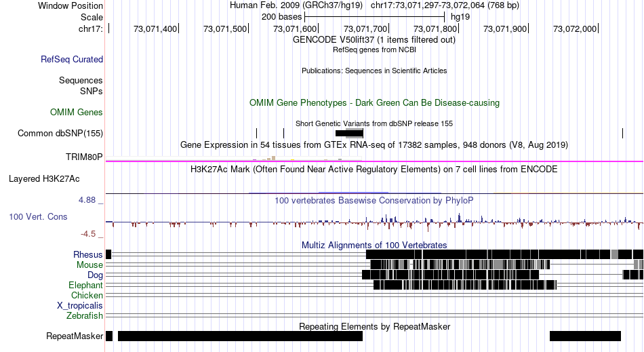Select the X_tropicalis alignment row label
This screenshot has height=352, width=644.
(80, 306)
